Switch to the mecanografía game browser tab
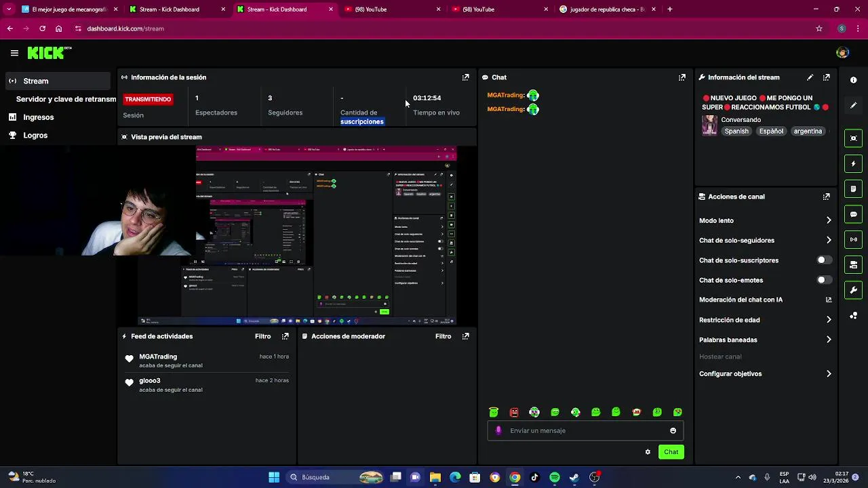This screenshot has width=868, height=488. [68, 9]
